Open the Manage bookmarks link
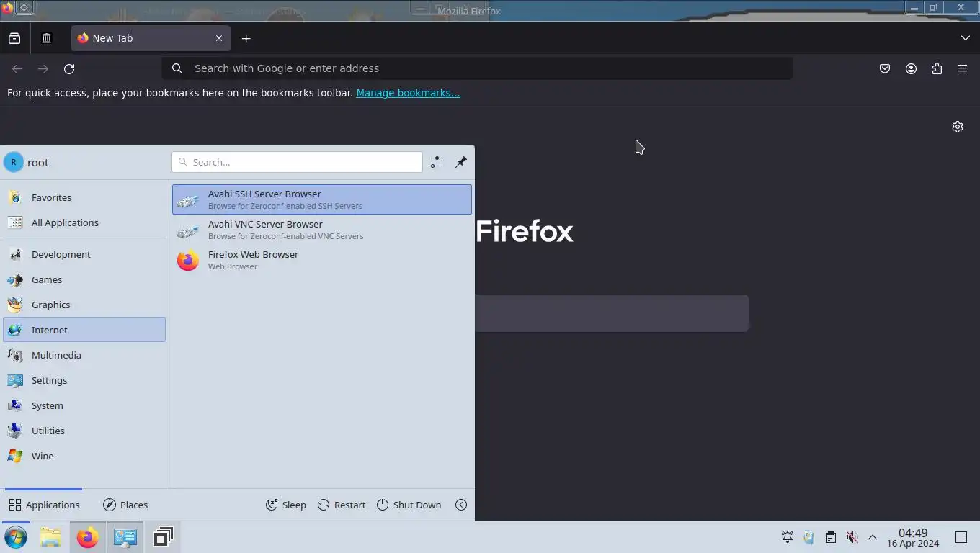980x553 pixels. pos(408,93)
